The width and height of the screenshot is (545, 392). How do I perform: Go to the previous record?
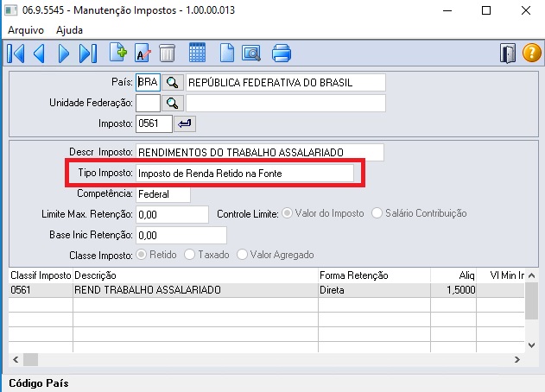(x=39, y=54)
